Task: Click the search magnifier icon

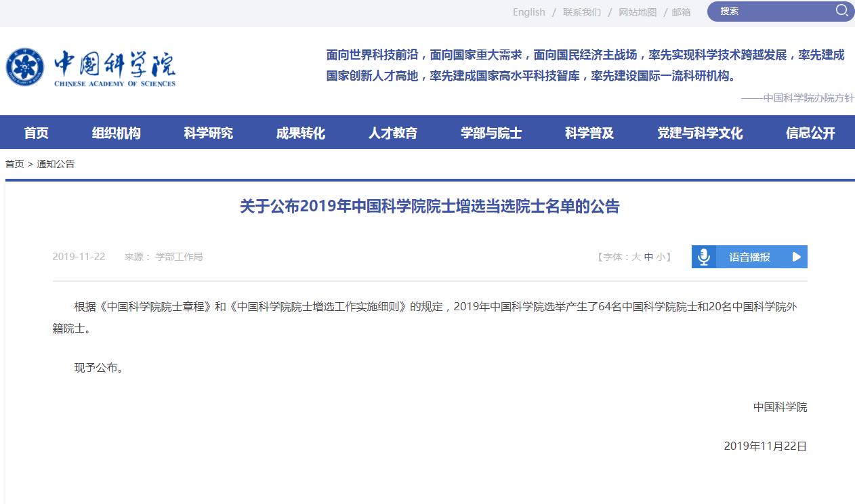Action: click(841, 11)
